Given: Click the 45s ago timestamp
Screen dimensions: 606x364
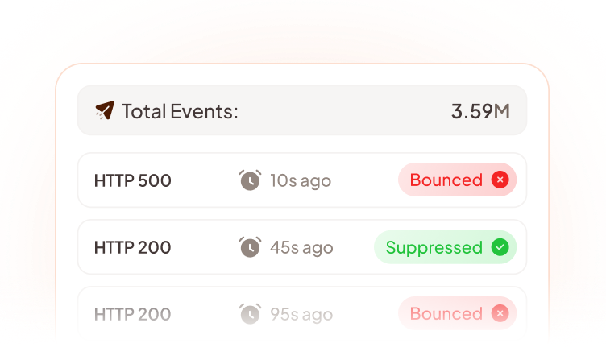Looking at the screenshot, I should (301, 248).
